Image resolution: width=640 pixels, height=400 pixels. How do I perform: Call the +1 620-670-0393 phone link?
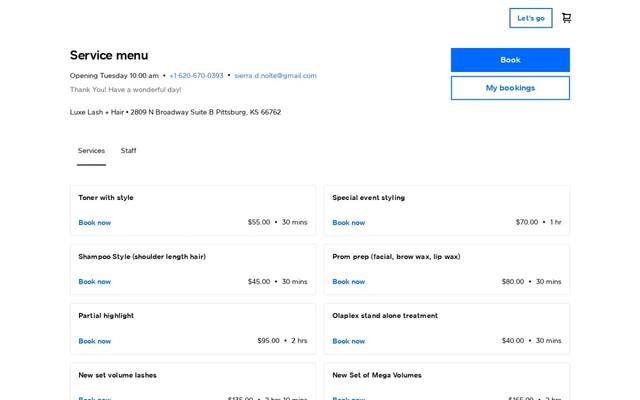196,76
